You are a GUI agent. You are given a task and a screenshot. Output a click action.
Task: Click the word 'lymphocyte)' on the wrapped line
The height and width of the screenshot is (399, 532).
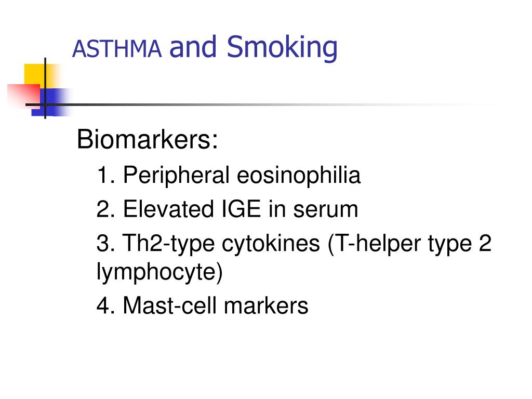(159, 272)
